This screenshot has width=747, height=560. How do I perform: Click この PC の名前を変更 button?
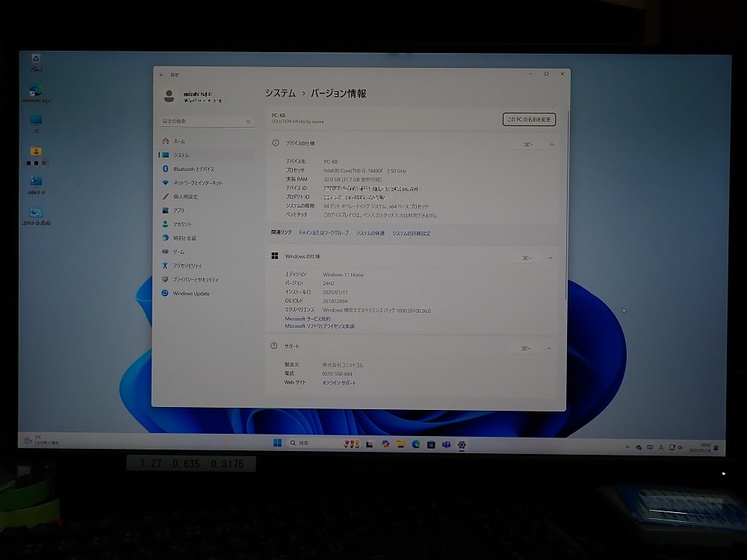point(529,119)
